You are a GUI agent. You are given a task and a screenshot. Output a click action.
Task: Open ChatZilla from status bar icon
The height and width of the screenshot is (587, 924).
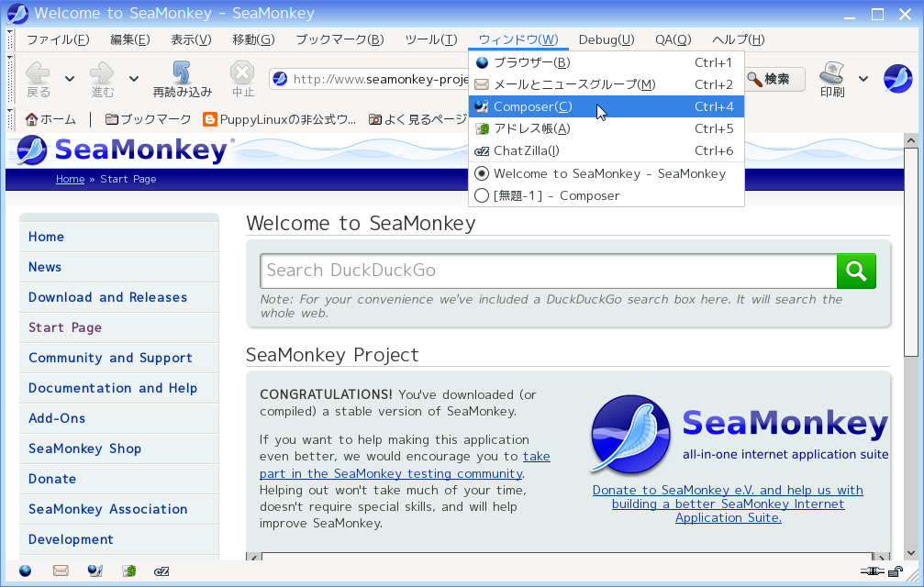tap(161, 571)
